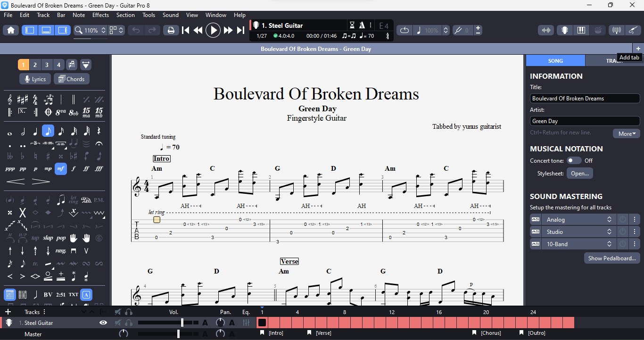Toggle the 10-Band equalizer power button
This screenshot has height=340, width=644.
623,244
